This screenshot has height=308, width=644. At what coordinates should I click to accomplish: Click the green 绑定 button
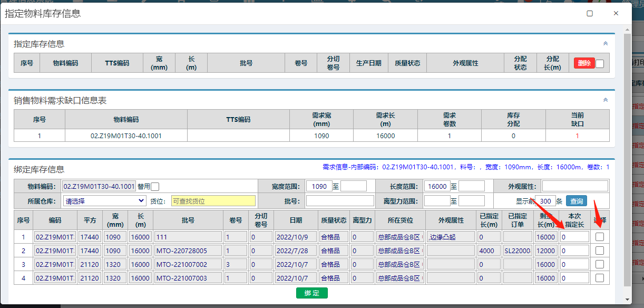[311, 293]
